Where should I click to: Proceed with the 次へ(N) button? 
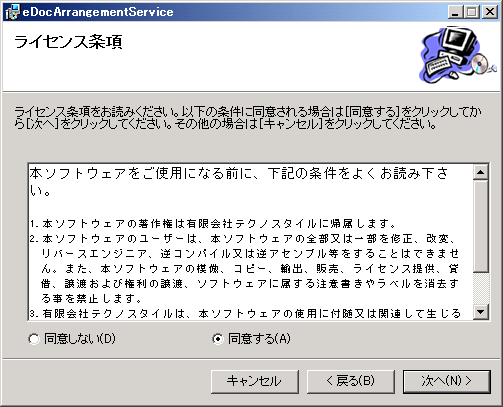(x=447, y=382)
